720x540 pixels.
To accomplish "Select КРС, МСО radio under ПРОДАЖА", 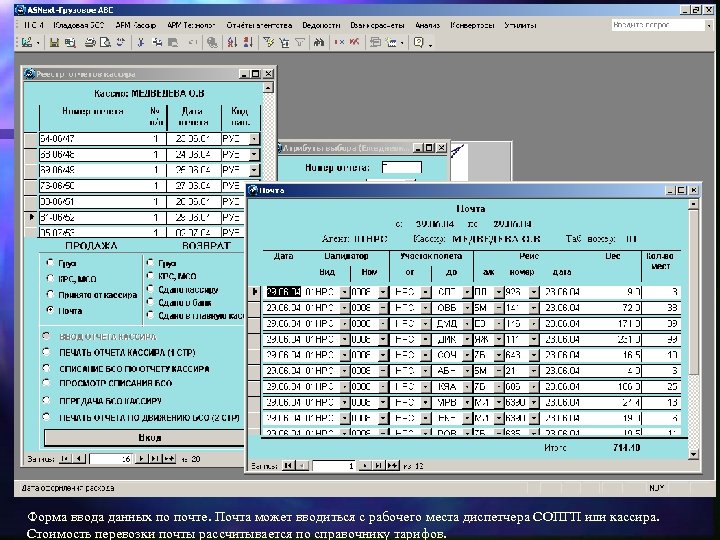I will pyautogui.click(x=50, y=278).
